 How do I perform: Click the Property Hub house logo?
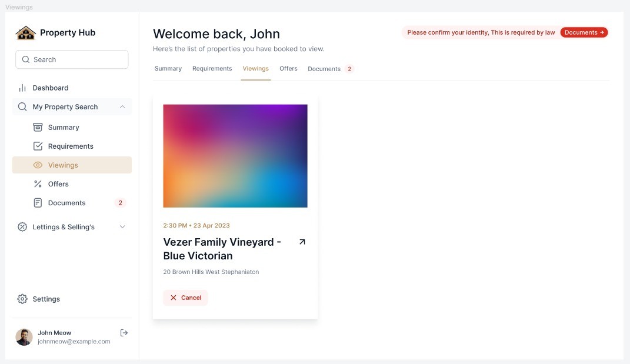26,33
